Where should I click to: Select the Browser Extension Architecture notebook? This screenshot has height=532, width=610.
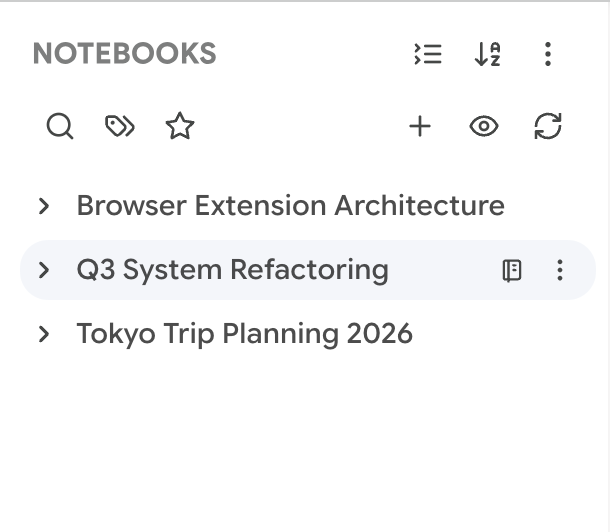coord(291,206)
